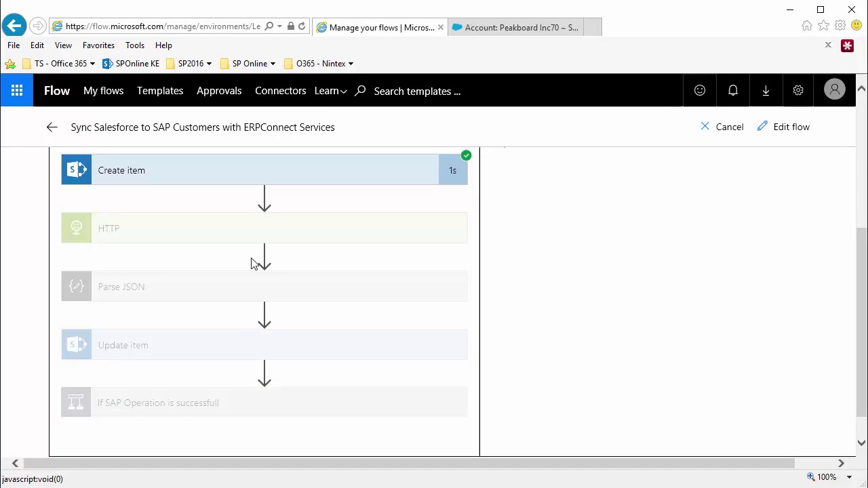Click the browser address bar URL

click(163, 26)
